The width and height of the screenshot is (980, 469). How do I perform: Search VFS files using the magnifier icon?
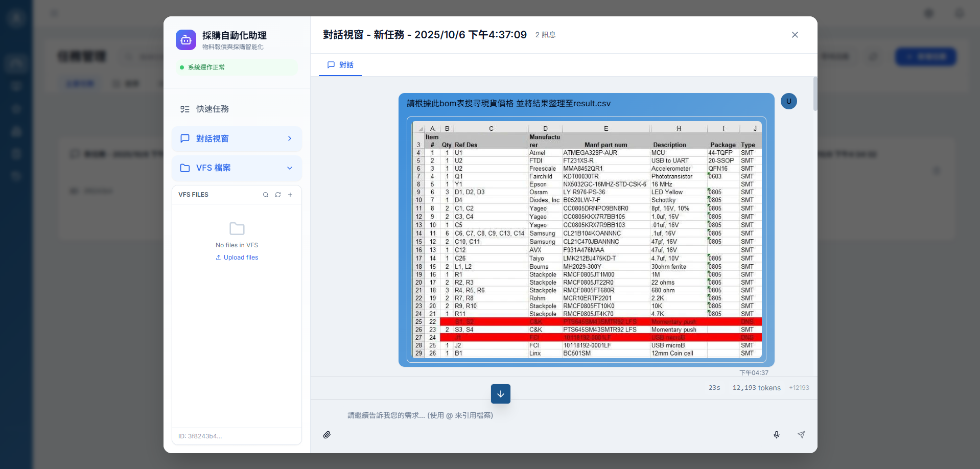(x=265, y=195)
